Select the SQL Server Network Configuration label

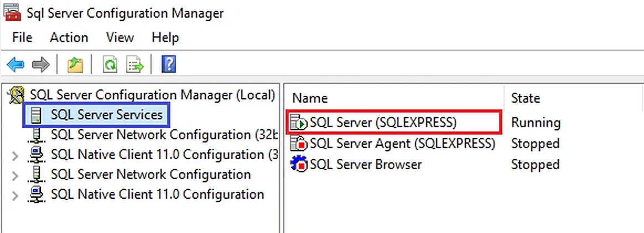[150, 174]
